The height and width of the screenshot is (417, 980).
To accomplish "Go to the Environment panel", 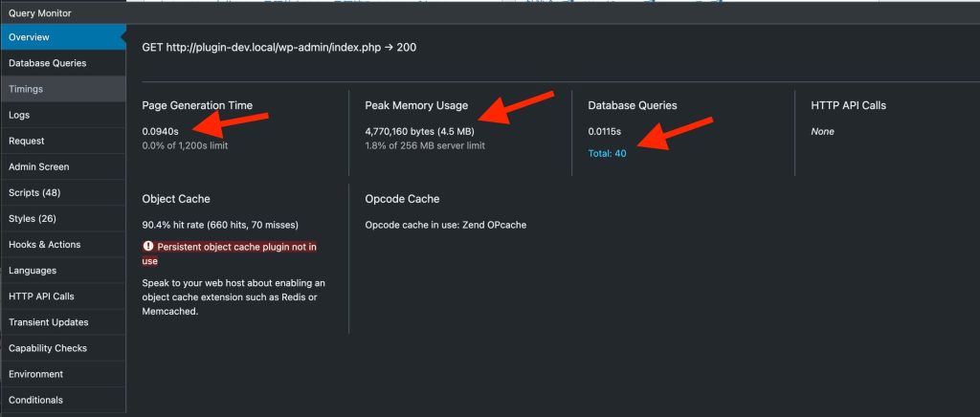I will coord(36,374).
